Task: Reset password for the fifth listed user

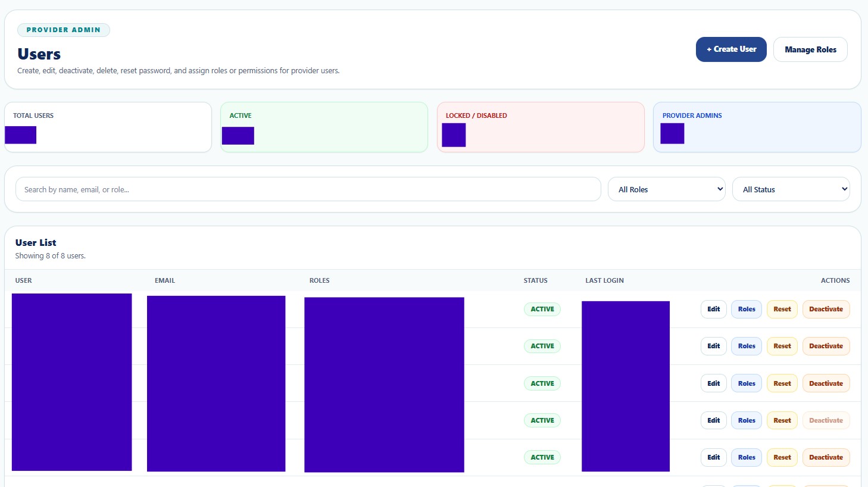Action: click(x=782, y=457)
